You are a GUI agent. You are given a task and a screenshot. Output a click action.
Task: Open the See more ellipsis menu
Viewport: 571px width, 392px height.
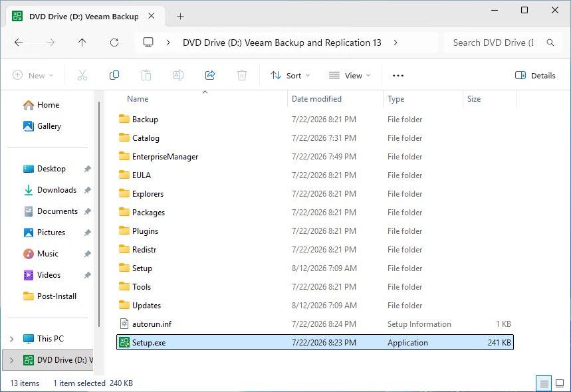click(x=398, y=75)
